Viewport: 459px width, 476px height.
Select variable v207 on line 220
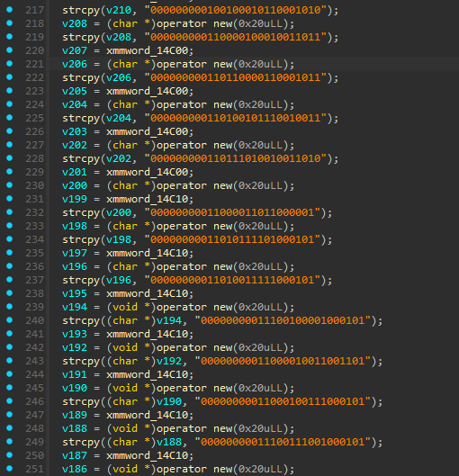click(75, 50)
